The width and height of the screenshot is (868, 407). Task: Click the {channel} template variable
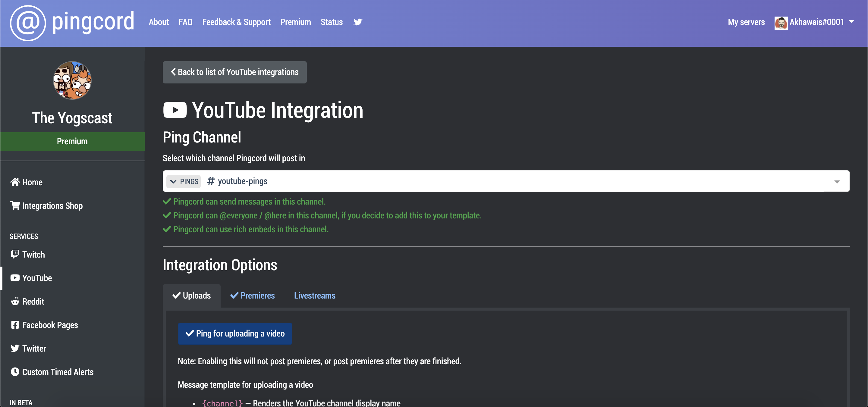coord(222,403)
